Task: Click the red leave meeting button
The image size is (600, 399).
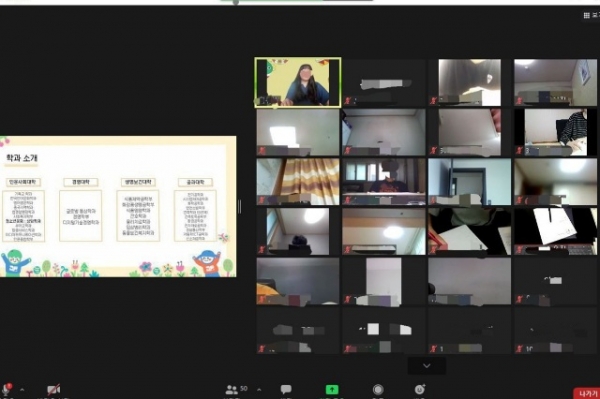Action: tap(587, 393)
